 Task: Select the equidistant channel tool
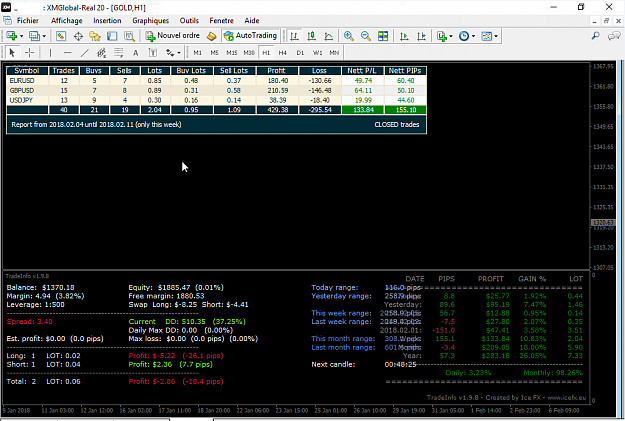pyautogui.click(x=102, y=52)
